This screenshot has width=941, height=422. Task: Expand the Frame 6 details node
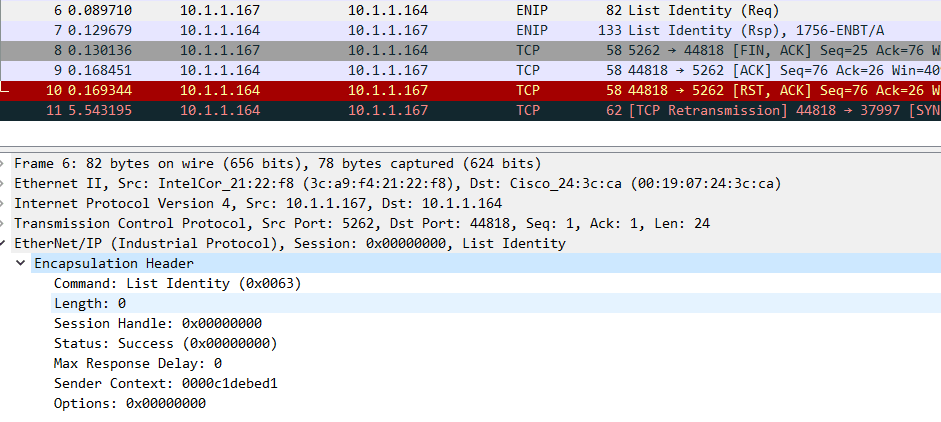3,163
